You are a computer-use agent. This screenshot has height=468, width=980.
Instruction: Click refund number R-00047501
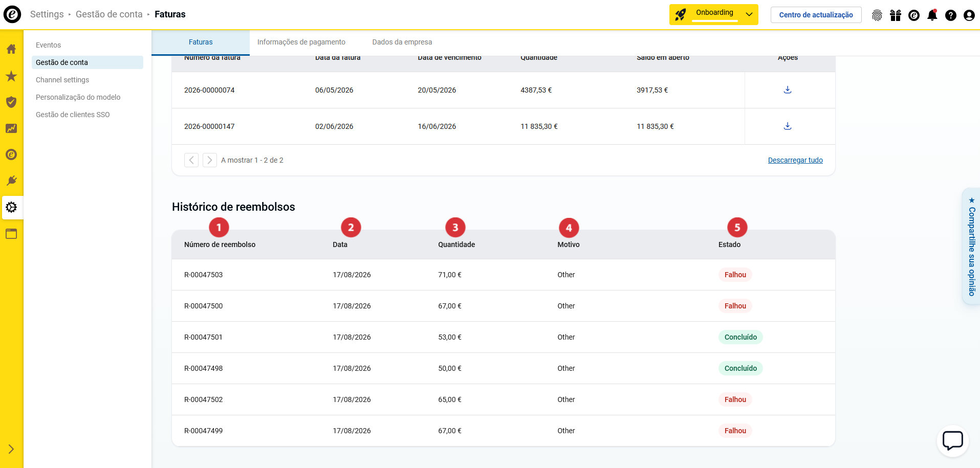click(x=203, y=337)
